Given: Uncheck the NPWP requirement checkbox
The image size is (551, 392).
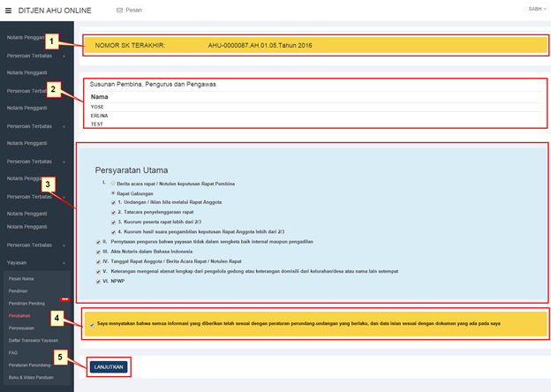Looking at the screenshot, I should 98,281.
